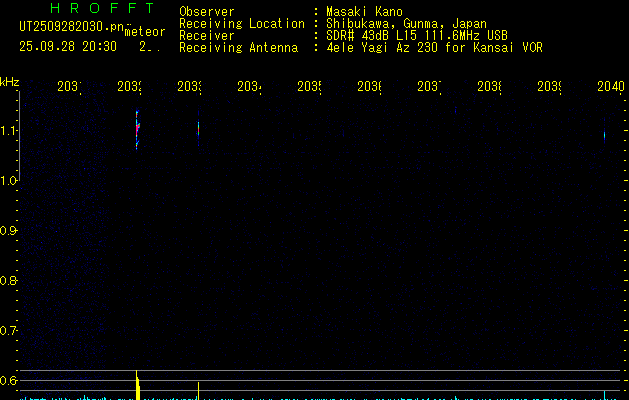Click the date 25.09.28 20:30 text

coord(68,47)
